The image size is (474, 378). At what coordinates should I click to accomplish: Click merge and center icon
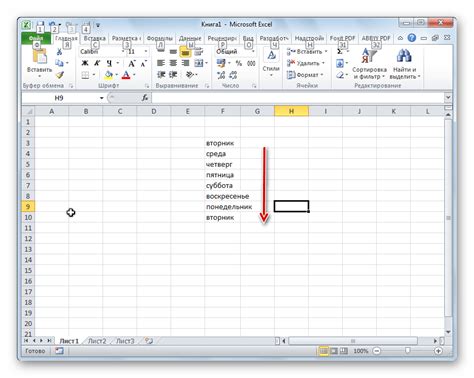pyautogui.click(x=199, y=63)
